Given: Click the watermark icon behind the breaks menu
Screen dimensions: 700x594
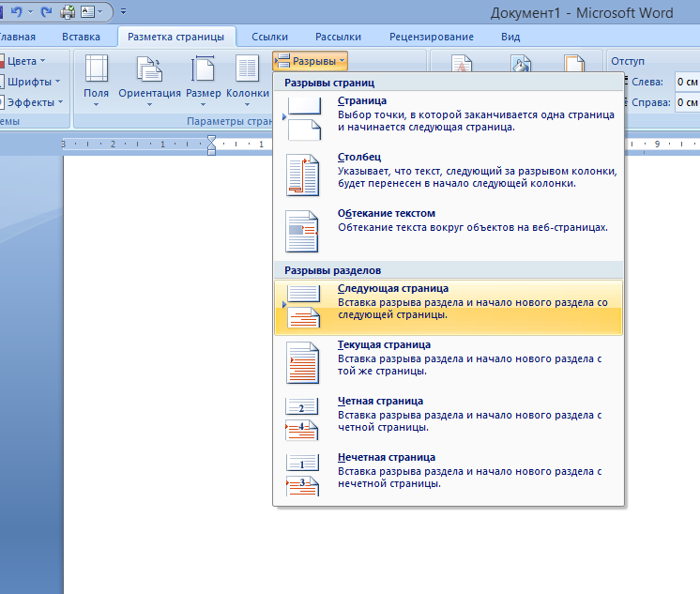Looking at the screenshot, I should [x=462, y=63].
